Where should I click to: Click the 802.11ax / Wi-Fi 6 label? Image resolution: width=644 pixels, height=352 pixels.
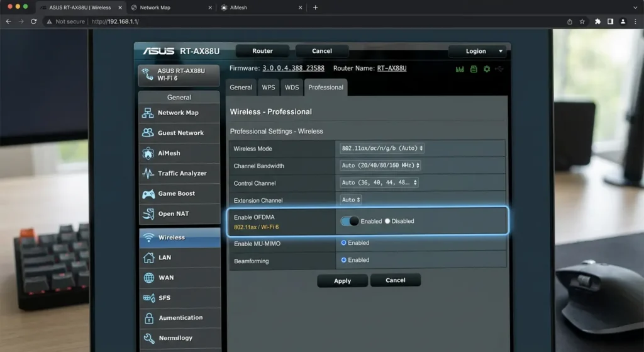click(257, 227)
